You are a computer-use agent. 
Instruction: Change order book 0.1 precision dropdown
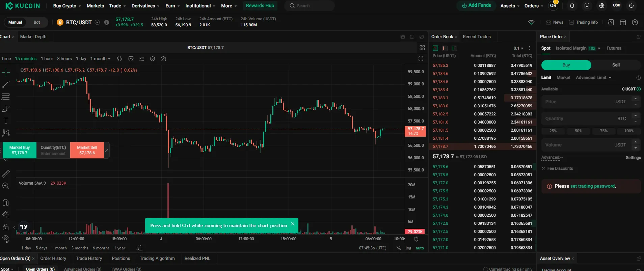point(518,48)
